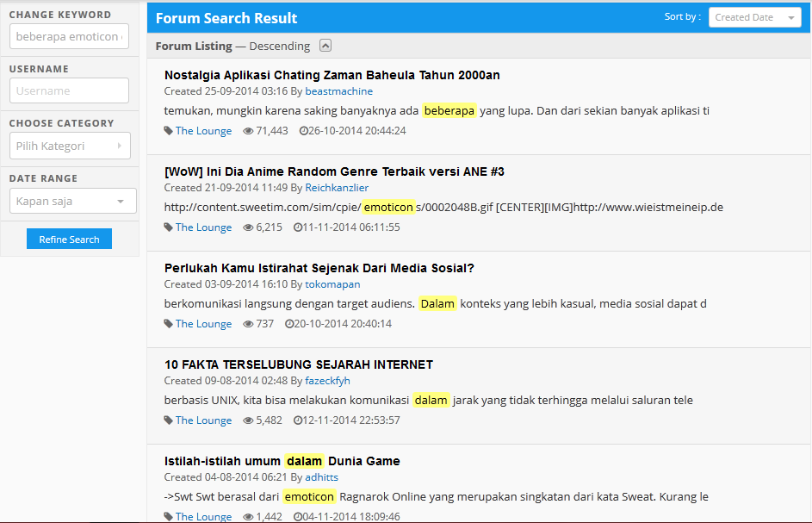Open the Pilih Kategori category dropdown
Image resolution: width=812 pixels, height=523 pixels.
click(70, 146)
